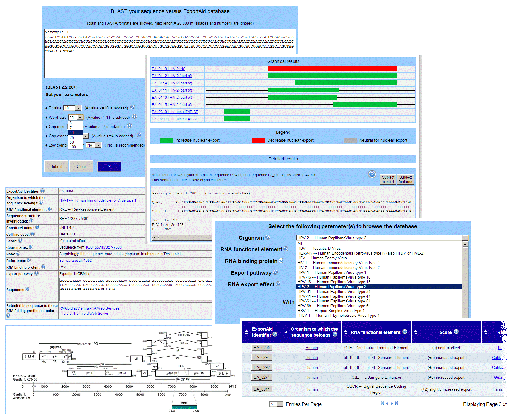Click the large help icon in Detailed results

(x=372, y=174)
